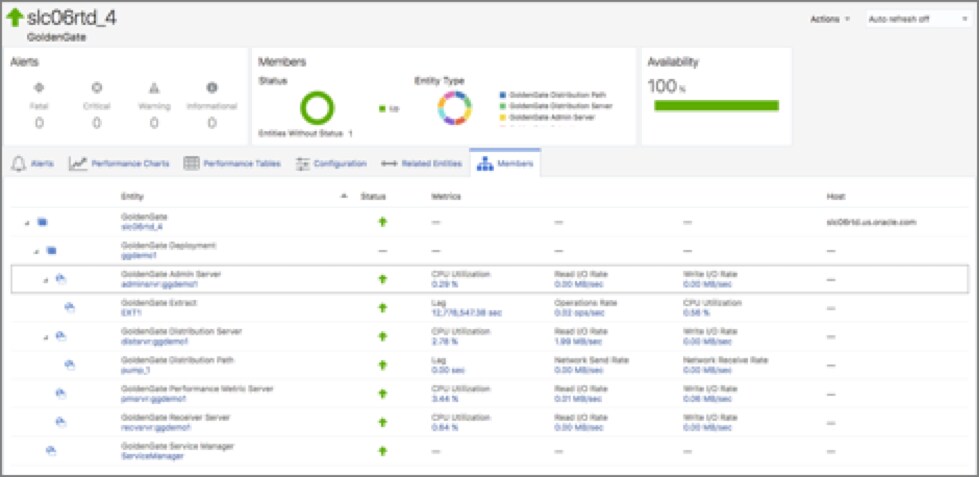Collapse the GoldenGate Deployment ggdemo1 node
This screenshot has height=477, width=979.
click(x=37, y=250)
